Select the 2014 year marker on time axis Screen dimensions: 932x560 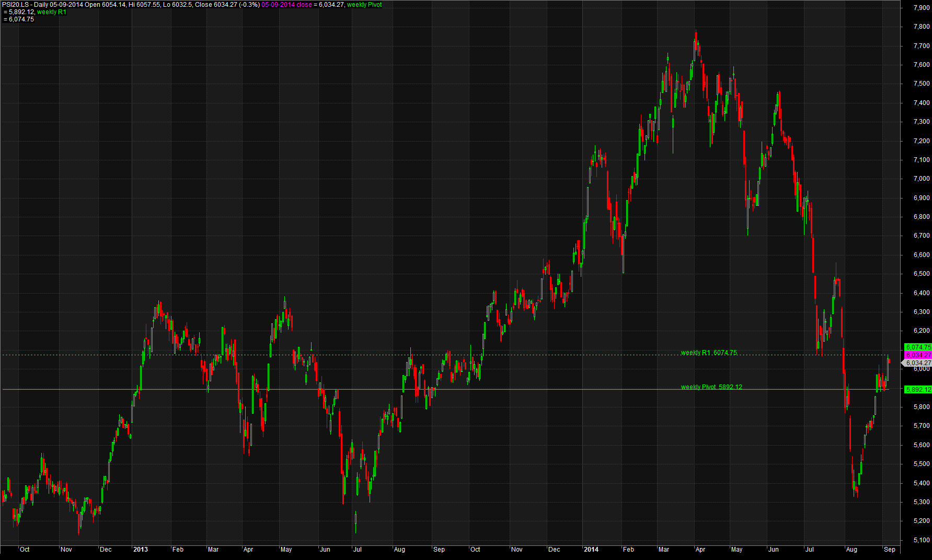591,550
